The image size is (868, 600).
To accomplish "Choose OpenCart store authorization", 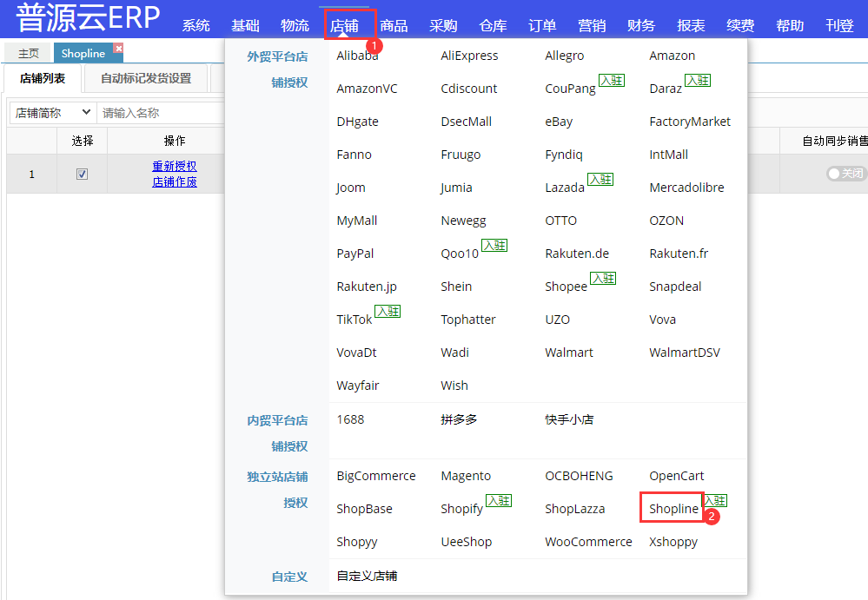I will 677,476.
